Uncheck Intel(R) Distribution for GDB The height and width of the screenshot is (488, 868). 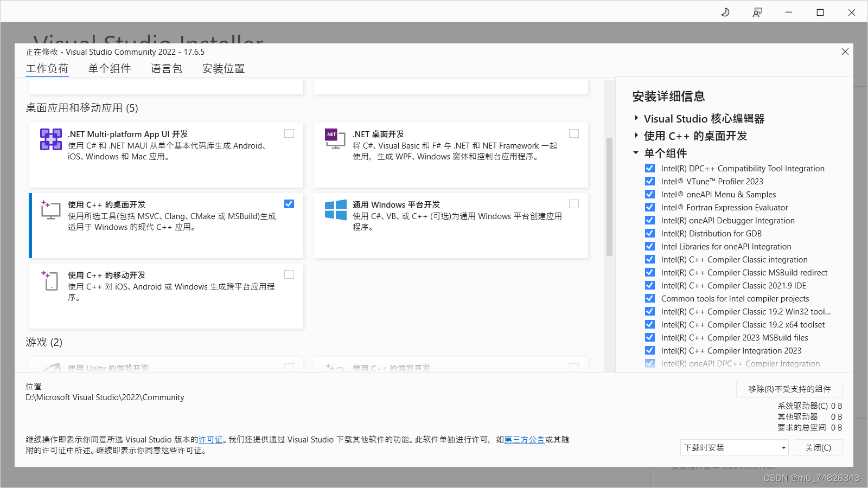tap(650, 233)
